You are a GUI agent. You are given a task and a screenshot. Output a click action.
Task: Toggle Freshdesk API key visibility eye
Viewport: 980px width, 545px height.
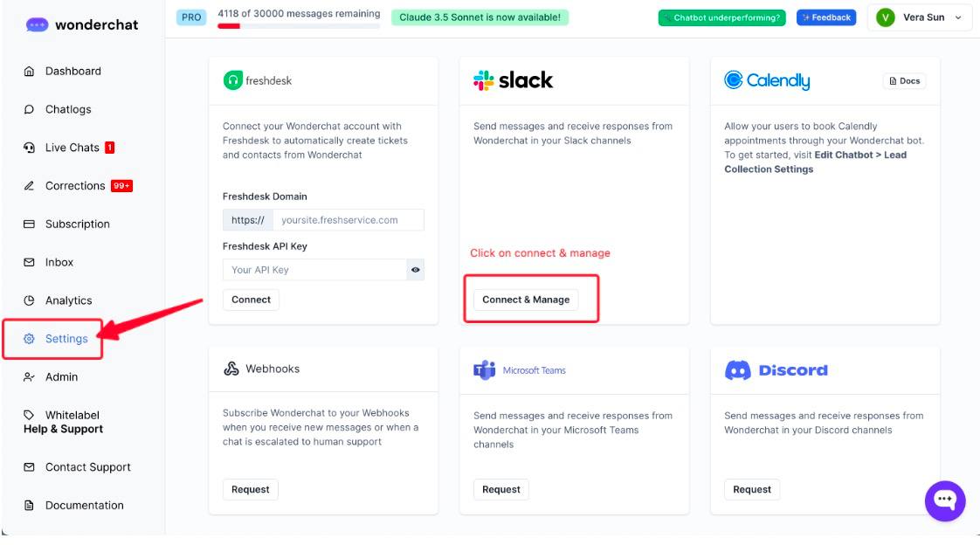(416, 270)
